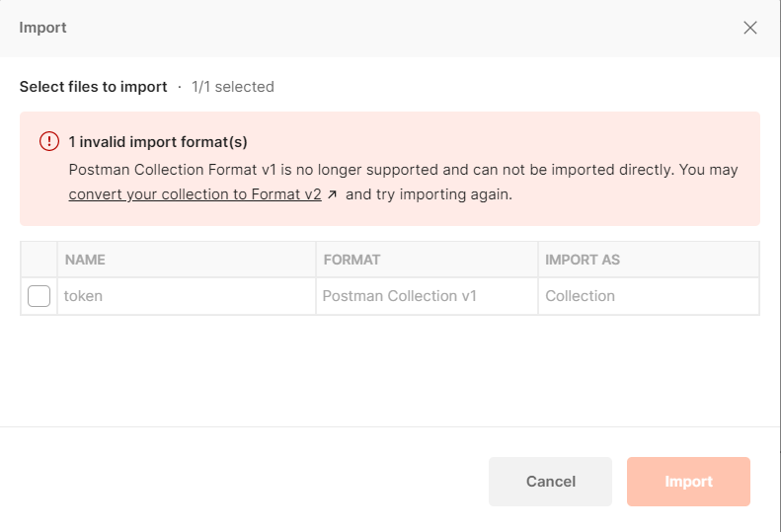781x532 pixels.
Task: Click the IMPORT AS column header
Action: 583,260
